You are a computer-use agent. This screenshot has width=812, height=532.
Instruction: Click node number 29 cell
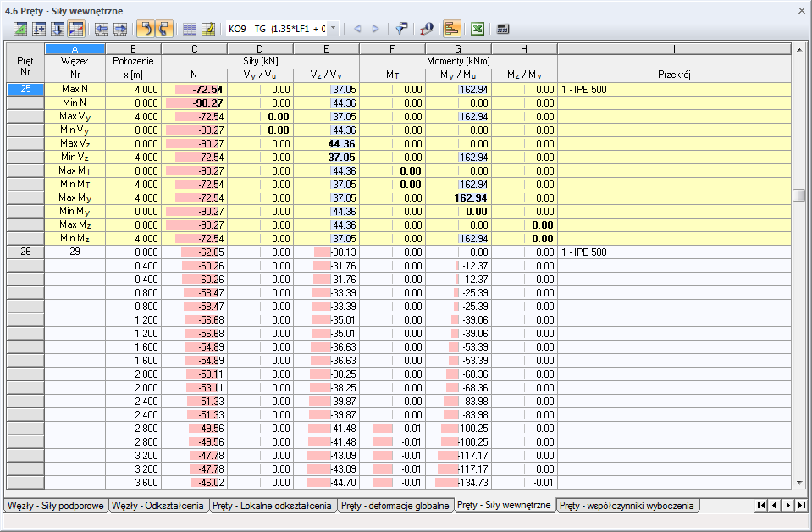click(x=75, y=252)
